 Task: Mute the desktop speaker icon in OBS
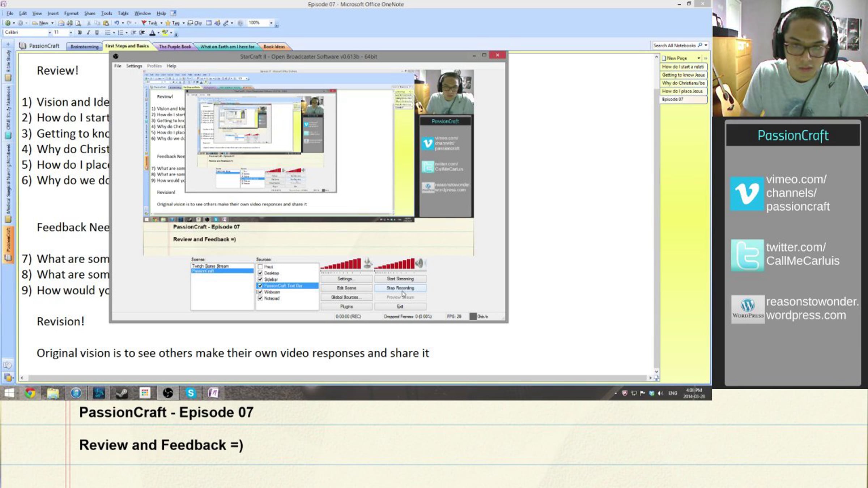coord(420,263)
